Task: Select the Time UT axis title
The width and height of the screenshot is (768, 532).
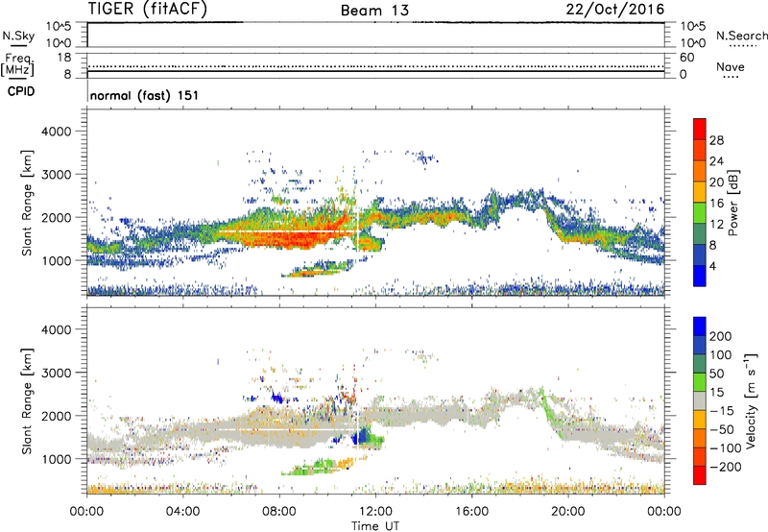Action: tap(375, 525)
